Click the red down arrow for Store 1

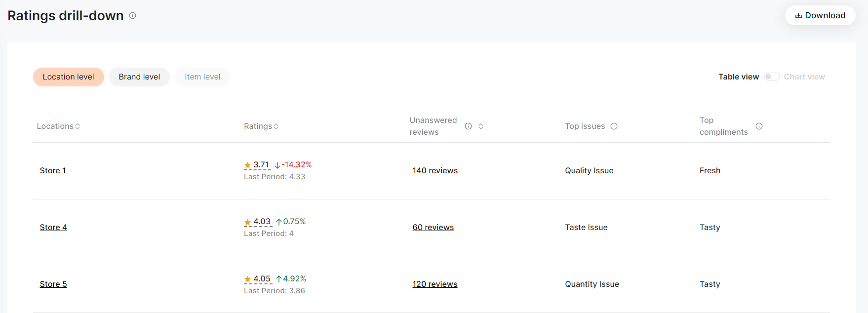[277, 165]
